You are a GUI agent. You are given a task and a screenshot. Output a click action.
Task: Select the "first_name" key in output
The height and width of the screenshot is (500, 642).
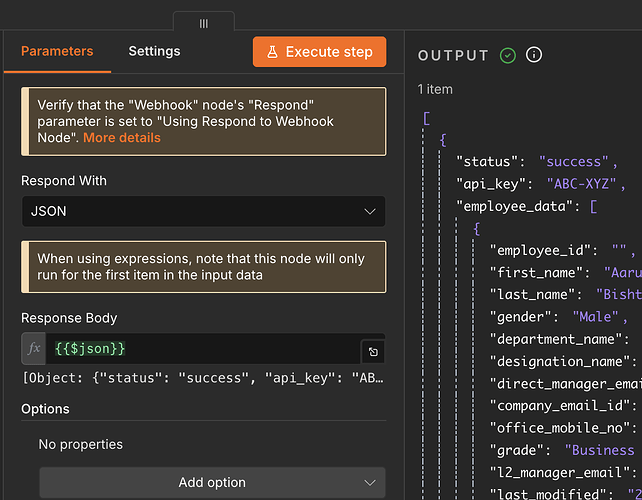(x=536, y=273)
